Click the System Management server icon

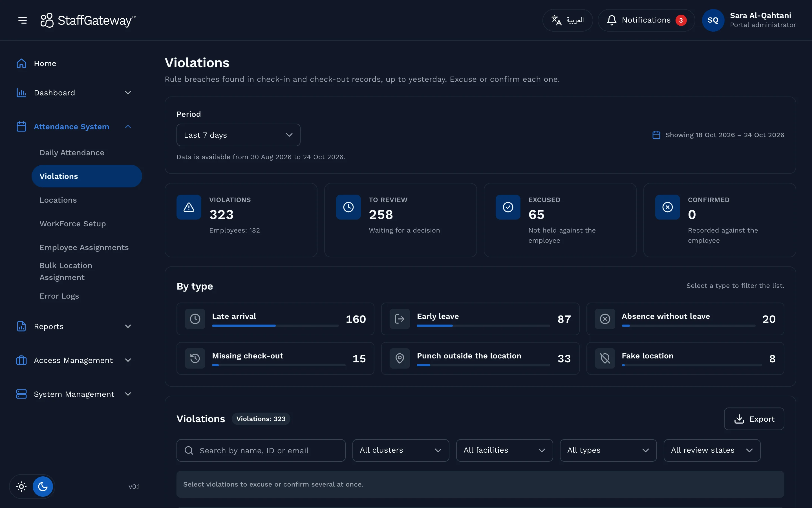(x=21, y=394)
